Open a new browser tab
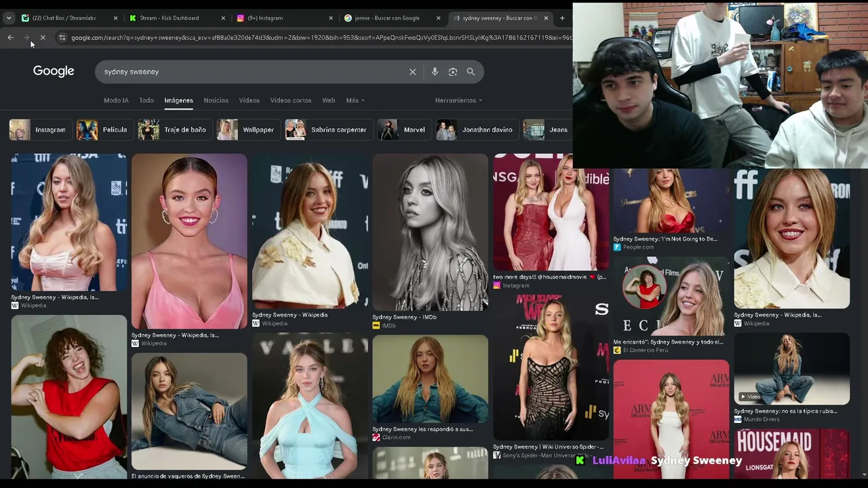This screenshot has width=868, height=488. (561, 18)
